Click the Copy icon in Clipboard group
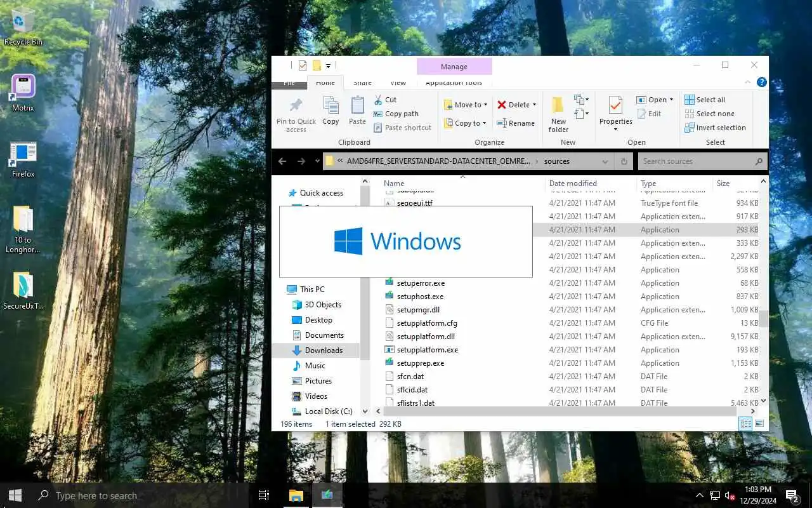The height and width of the screenshot is (508, 812). [331, 105]
